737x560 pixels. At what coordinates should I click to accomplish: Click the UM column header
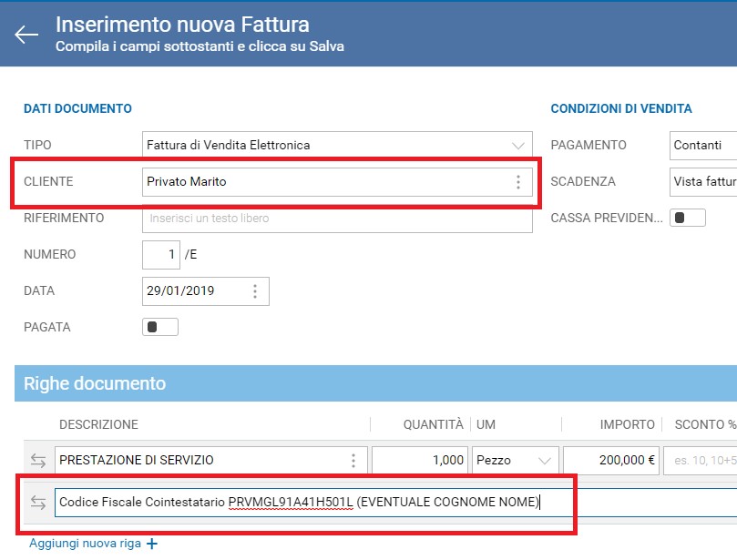pos(486,424)
